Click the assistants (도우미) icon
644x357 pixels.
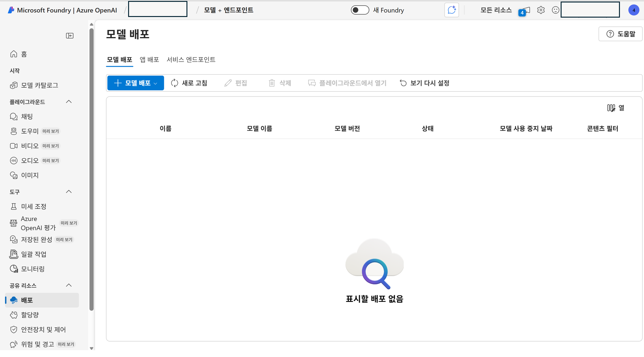point(14,131)
